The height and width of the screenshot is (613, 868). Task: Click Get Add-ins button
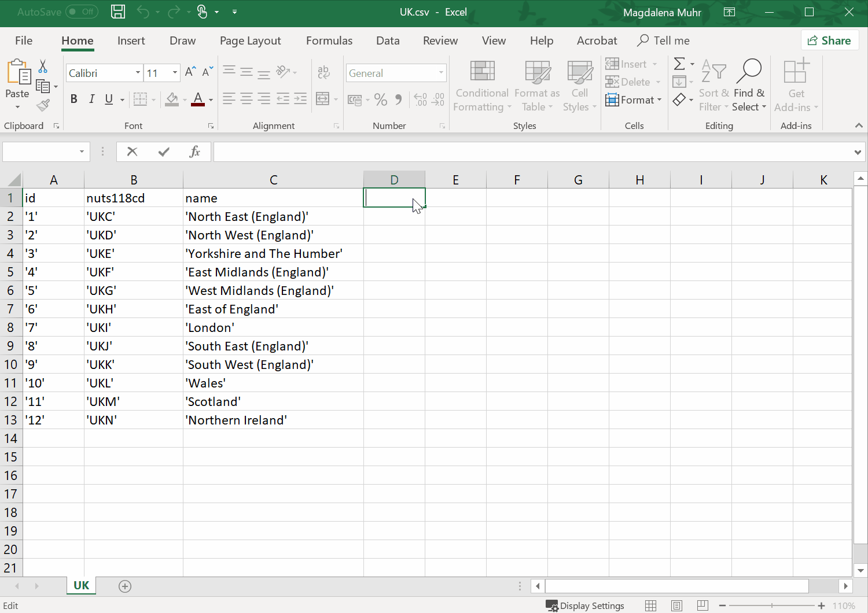(x=796, y=86)
